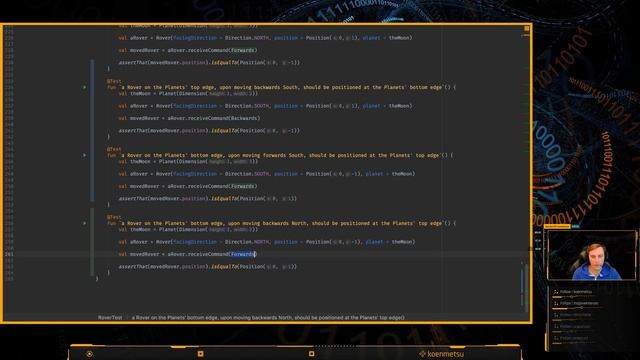Run the 'bottom edge moving forwards South' test gutter icon
This screenshot has height=360, width=640.
[x=84, y=155]
